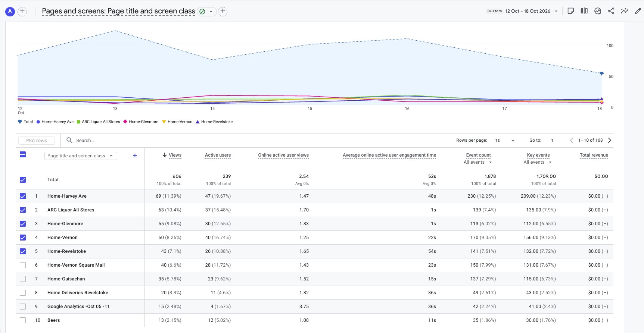Click the edit comparisons columns icon
This screenshot has width=644, height=333.
(x=584, y=11)
